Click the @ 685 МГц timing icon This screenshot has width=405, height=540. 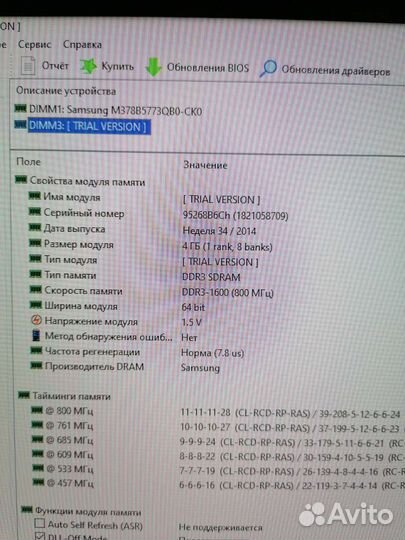[38, 439]
